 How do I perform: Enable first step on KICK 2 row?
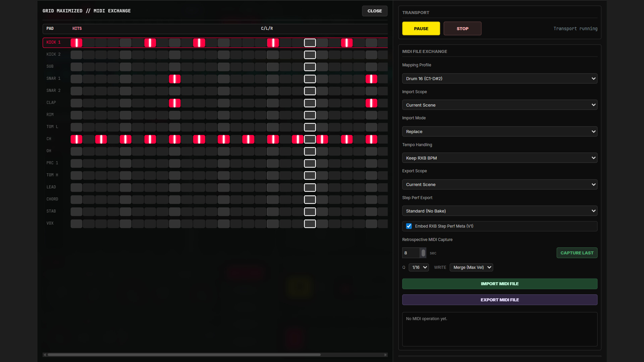click(x=76, y=55)
